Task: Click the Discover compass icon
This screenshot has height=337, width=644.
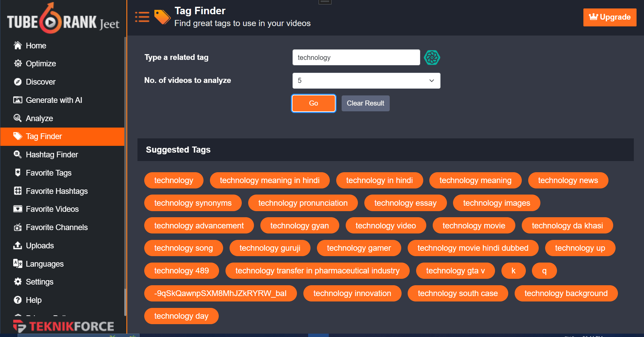Action: coord(18,82)
